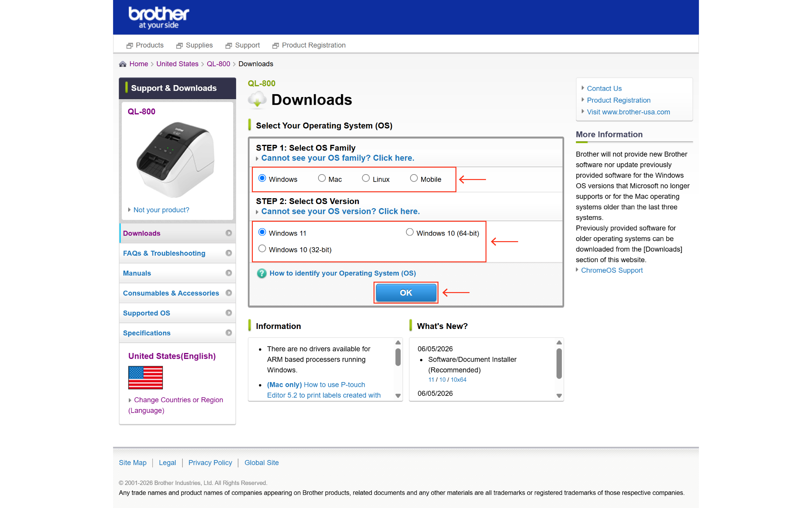Open the ChromeOS Support link
This screenshot has width=812, height=508.
point(612,270)
